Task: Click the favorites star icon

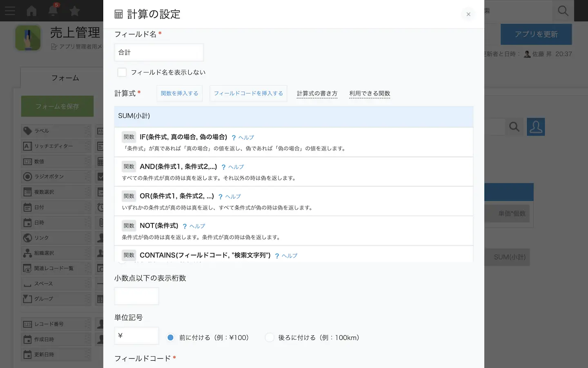Action: tap(75, 11)
